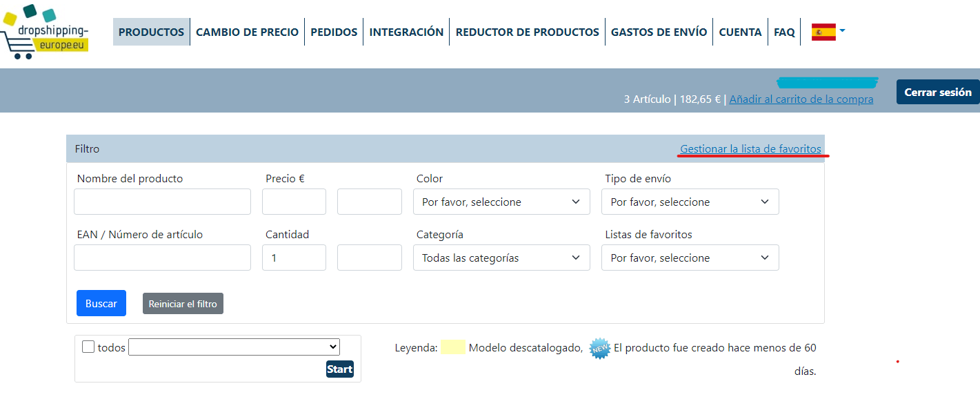
Task: Open the Listas de favoritos dropdown
Action: [690, 258]
